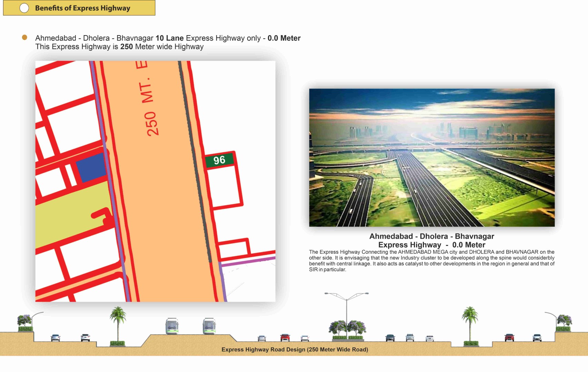Click the purple flowering trees in center median

tap(347, 328)
